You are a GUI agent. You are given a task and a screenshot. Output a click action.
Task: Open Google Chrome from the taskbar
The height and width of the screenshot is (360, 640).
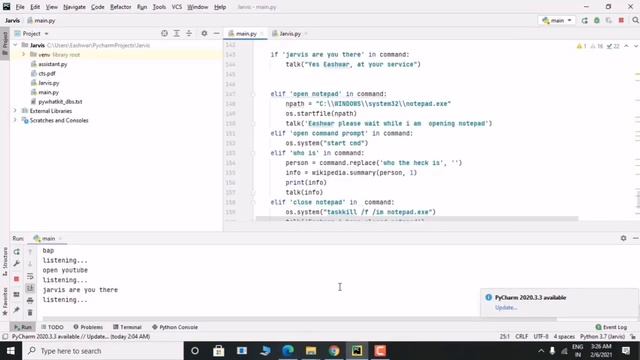click(334, 351)
